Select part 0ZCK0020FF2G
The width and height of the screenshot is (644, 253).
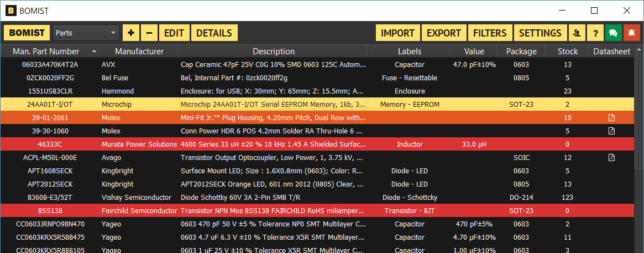(317, 78)
